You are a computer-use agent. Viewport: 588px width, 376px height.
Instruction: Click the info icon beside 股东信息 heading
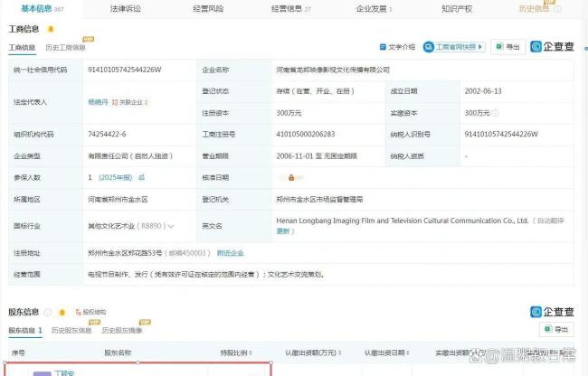pyautogui.click(x=48, y=312)
